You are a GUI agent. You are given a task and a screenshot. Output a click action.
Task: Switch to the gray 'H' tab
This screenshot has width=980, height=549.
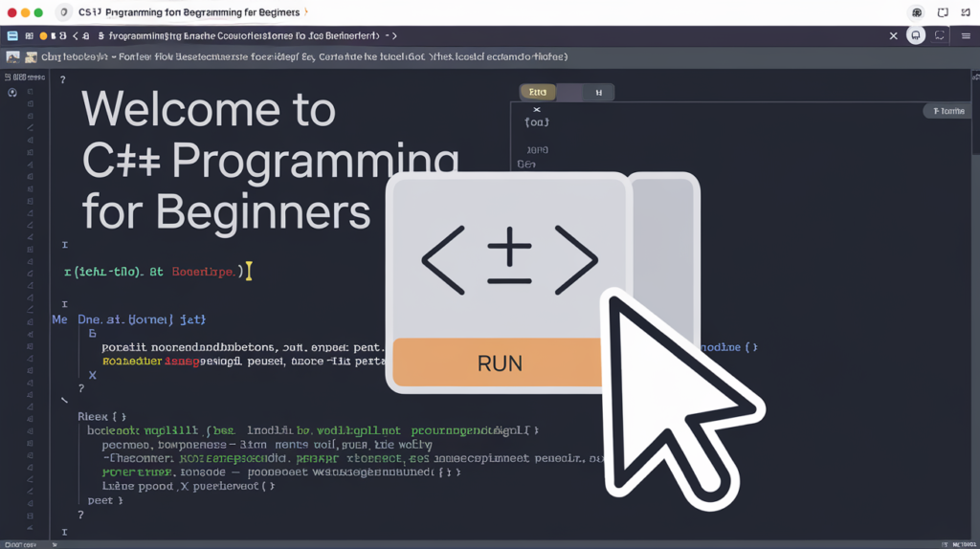pos(598,93)
